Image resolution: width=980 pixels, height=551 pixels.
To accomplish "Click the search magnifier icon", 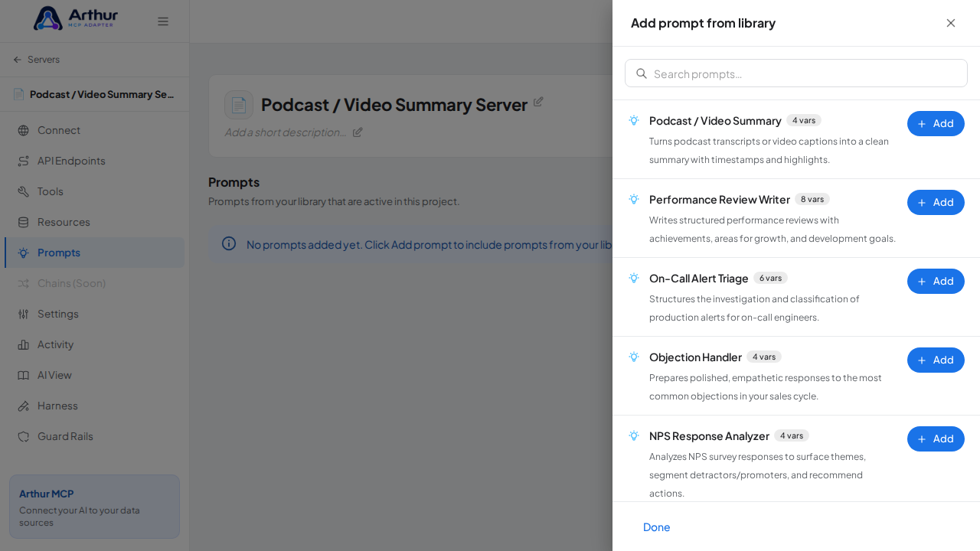I will click(642, 73).
